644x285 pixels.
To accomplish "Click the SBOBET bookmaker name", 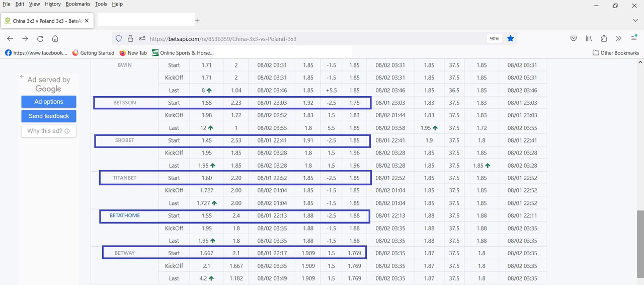I will [x=125, y=140].
